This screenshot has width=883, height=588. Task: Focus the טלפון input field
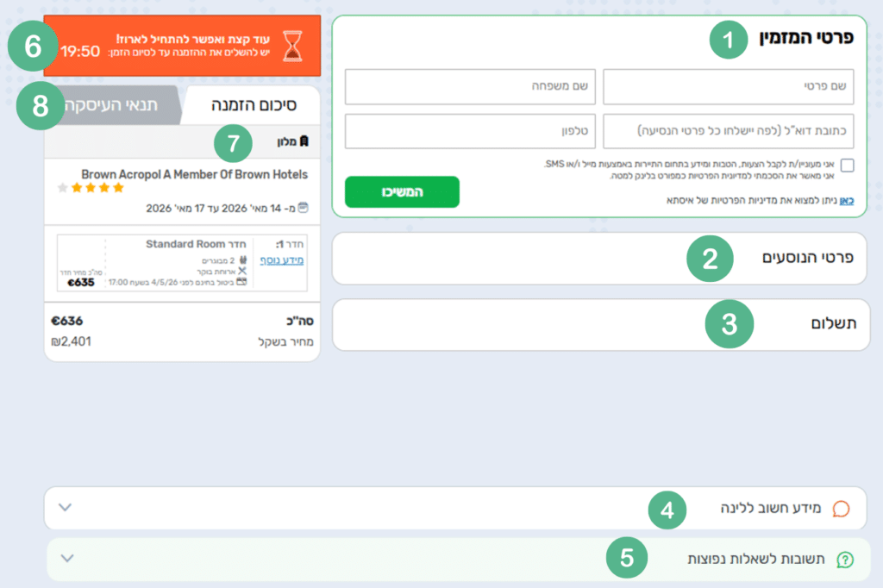point(470,131)
